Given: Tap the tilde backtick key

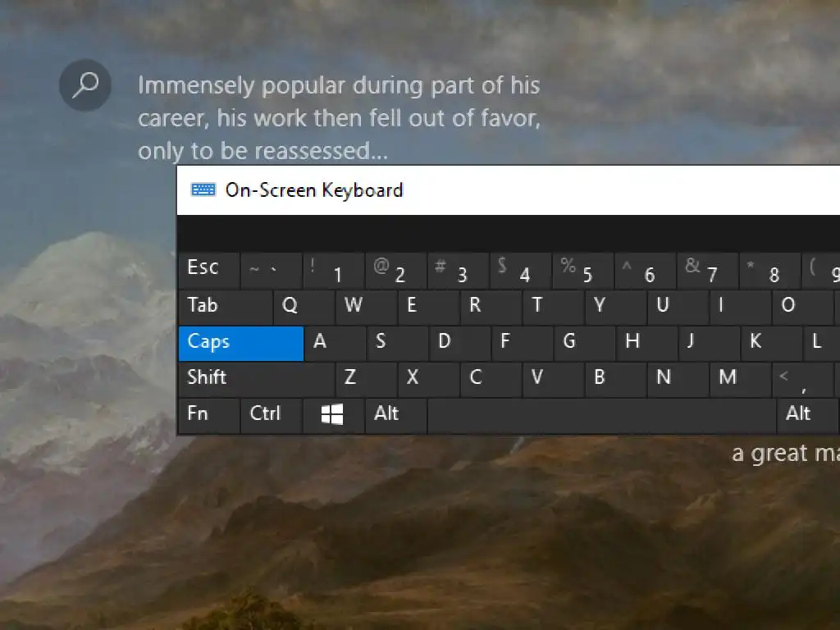Looking at the screenshot, I should (x=271, y=271).
